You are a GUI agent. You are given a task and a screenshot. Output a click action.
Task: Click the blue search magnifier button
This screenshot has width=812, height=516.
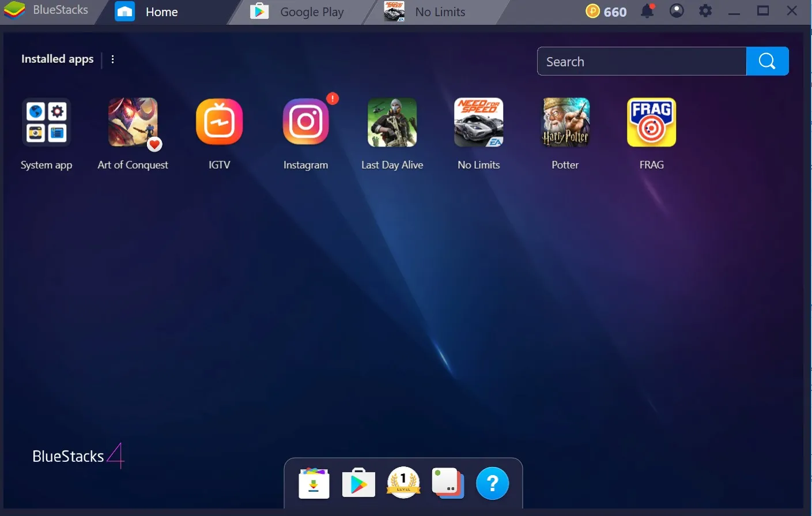click(767, 61)
